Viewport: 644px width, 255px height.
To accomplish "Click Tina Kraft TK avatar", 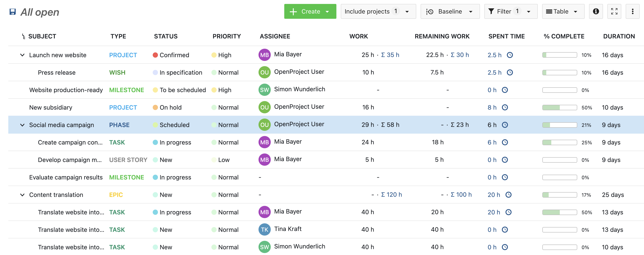I will [264, 229].
